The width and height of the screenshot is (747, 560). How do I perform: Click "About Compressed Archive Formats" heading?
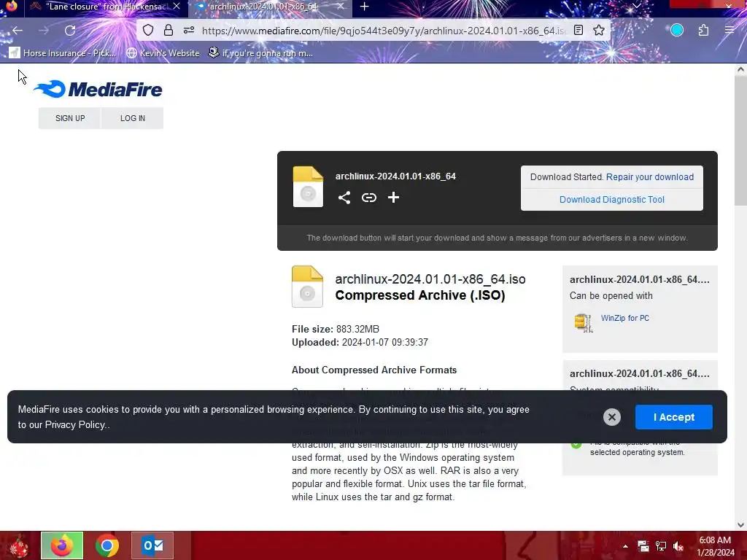click(x=374, y=370)
